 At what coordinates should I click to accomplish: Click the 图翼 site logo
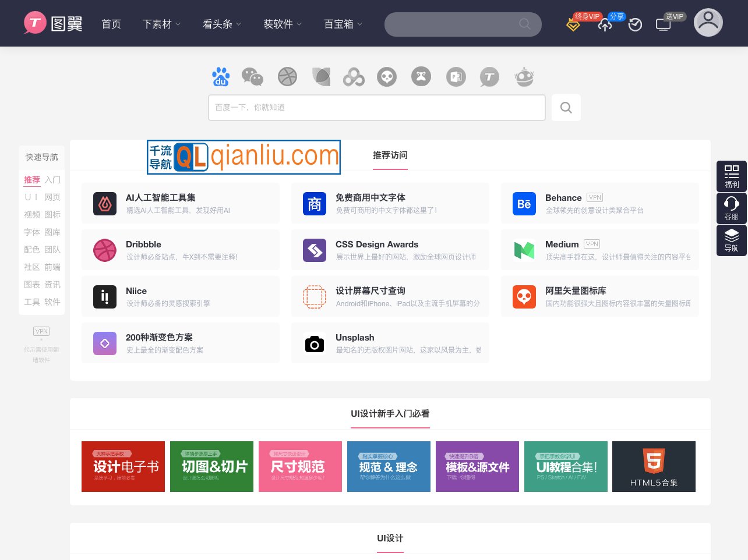tap(52, 23)
